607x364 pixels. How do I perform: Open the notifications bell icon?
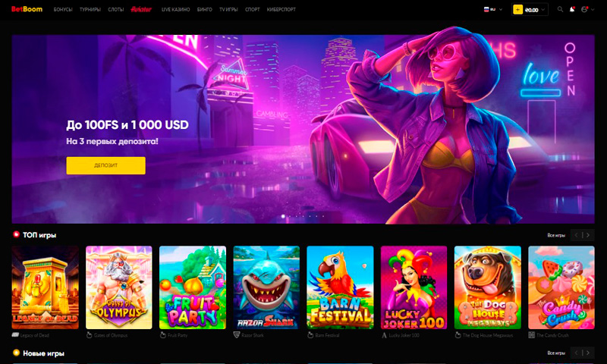pyautogui.click(x=572, y=9)
